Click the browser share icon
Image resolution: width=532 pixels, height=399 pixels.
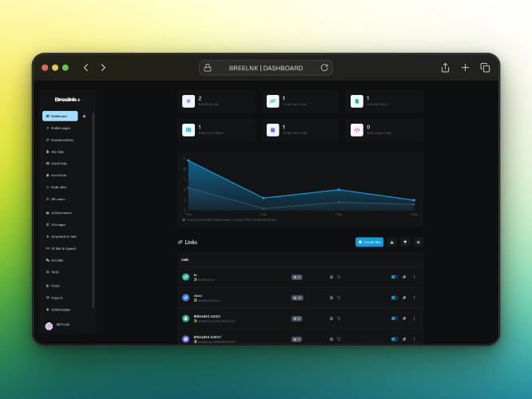445,68
